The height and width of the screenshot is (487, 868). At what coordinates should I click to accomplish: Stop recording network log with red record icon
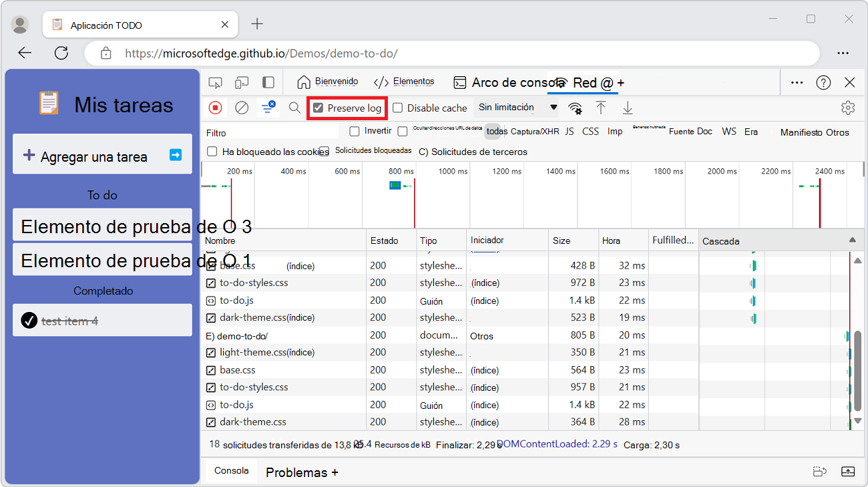pyautogui.click(x=215, y=108)
